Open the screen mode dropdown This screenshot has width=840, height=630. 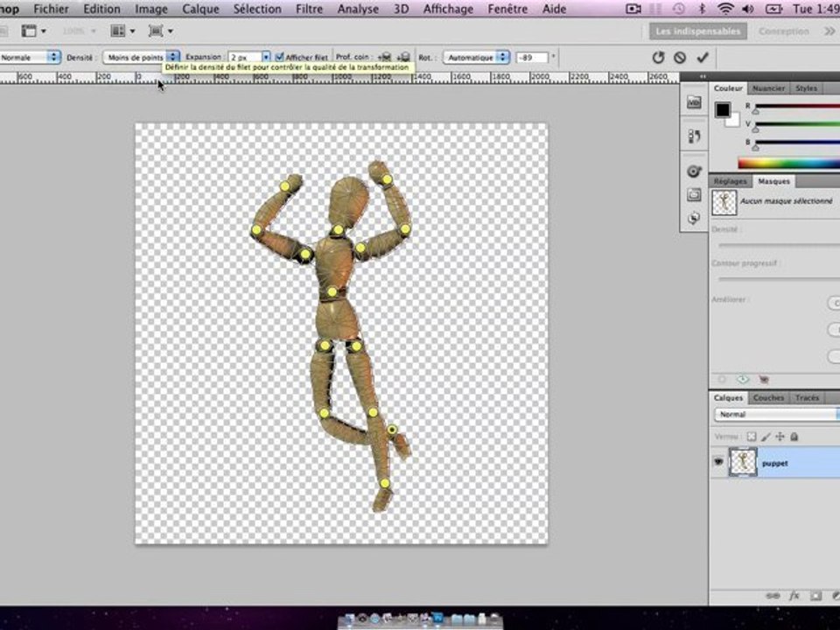click(160, 31)
